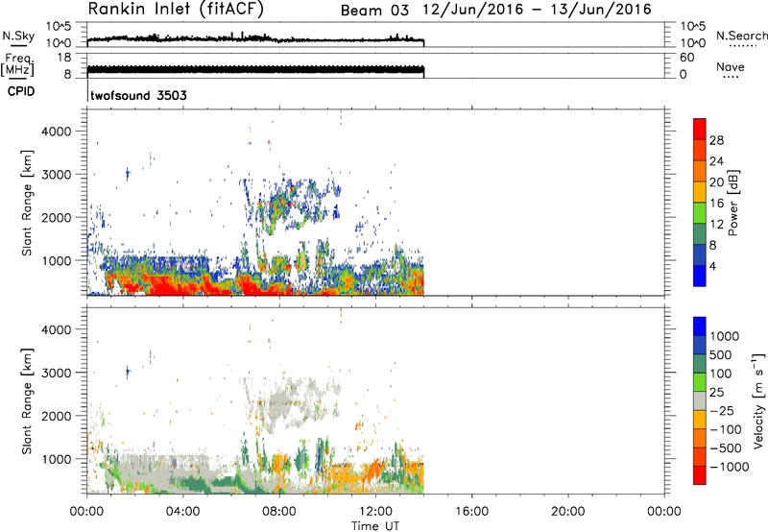This screenshot has width=768, height=532.
Task: Click the velocity panel 'Slant Range [km]' label
Action: 27,400
